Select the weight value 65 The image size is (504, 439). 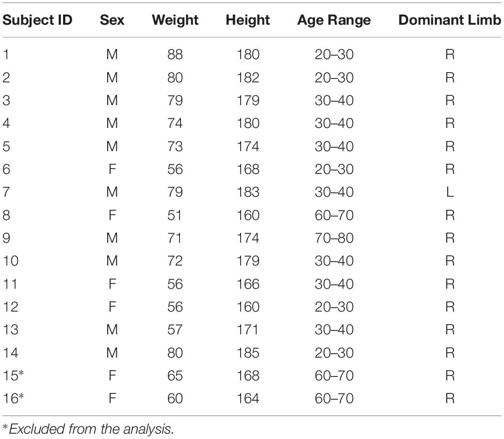175,376
